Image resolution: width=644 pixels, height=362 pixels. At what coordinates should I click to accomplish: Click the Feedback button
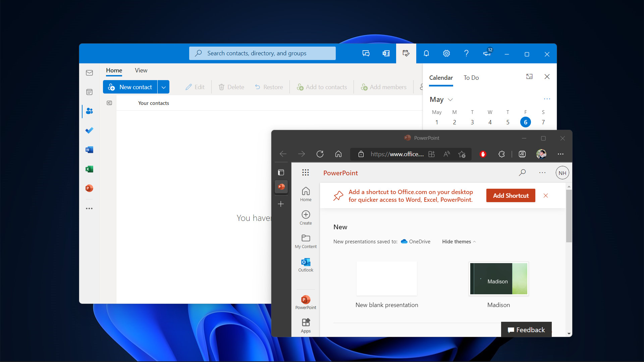point(526,330)
